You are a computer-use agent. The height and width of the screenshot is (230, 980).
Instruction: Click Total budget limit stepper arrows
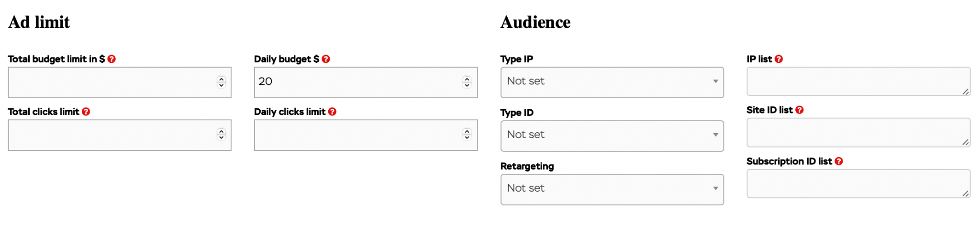pyautogui.click(x=221, y=82)
